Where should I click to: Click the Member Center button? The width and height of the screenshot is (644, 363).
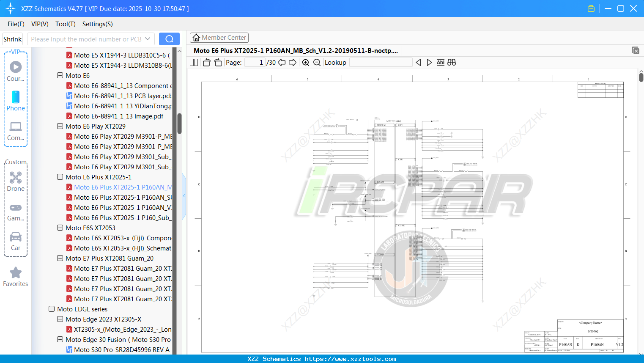click(219, 37)
